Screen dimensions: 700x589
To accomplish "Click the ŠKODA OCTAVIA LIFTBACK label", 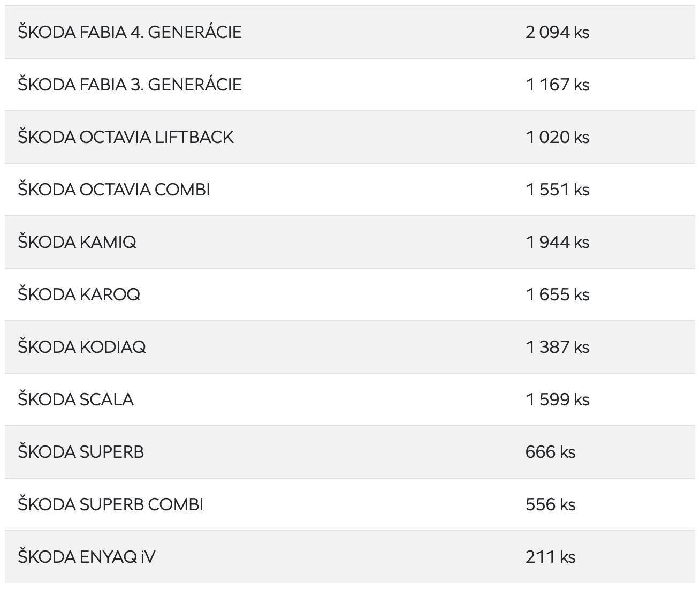I will [x=126, y=137].
